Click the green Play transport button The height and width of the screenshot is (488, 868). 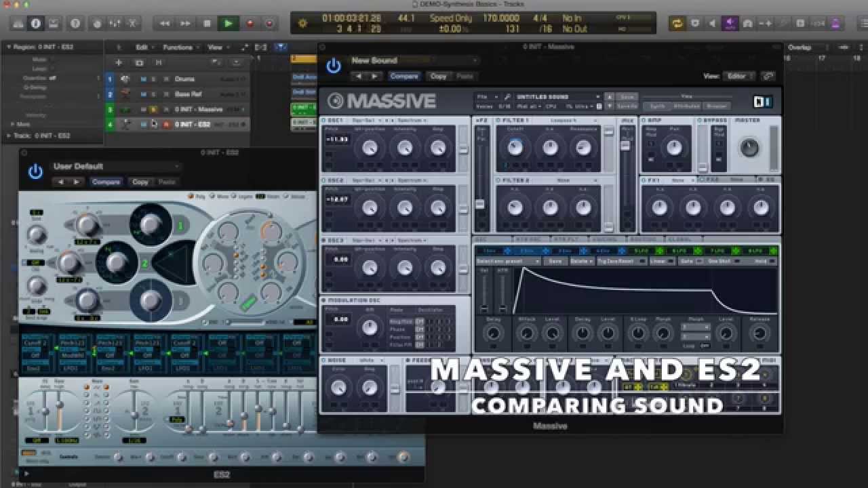point(229,23)
